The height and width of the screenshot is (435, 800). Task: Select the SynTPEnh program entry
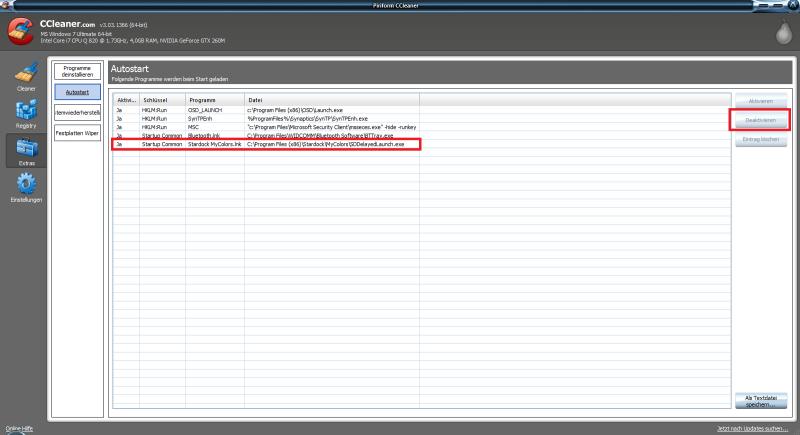click(x=199, y=119)
